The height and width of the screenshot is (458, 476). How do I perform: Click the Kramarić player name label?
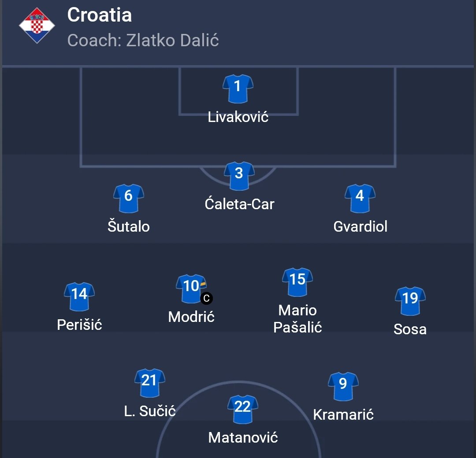click(x=343, y=415)
